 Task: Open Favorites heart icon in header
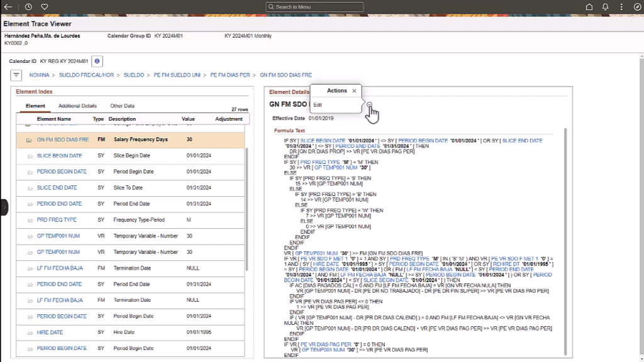click(45, 7)
